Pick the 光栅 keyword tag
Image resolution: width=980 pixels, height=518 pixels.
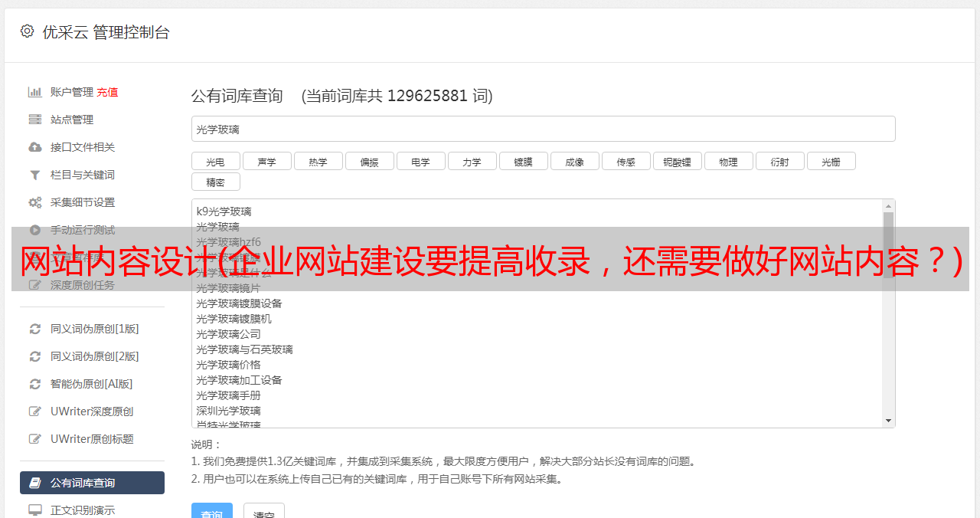tap(831, 161)
